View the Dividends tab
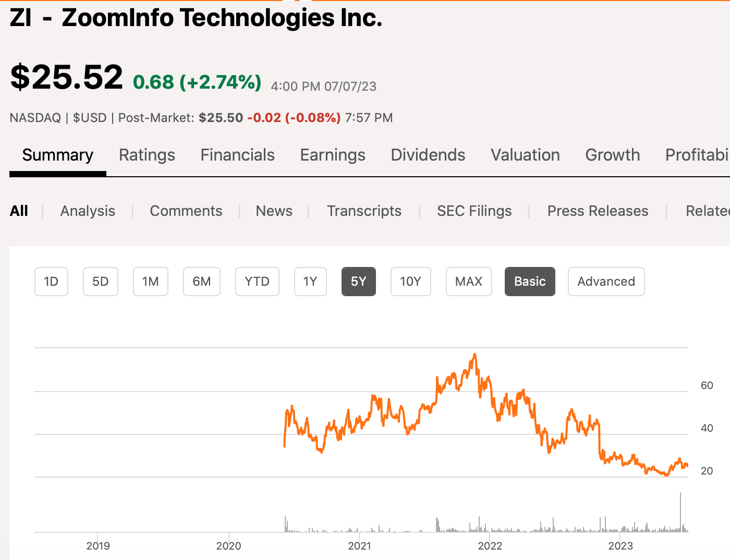Screen dimensions: 730x560 point(428,155)
